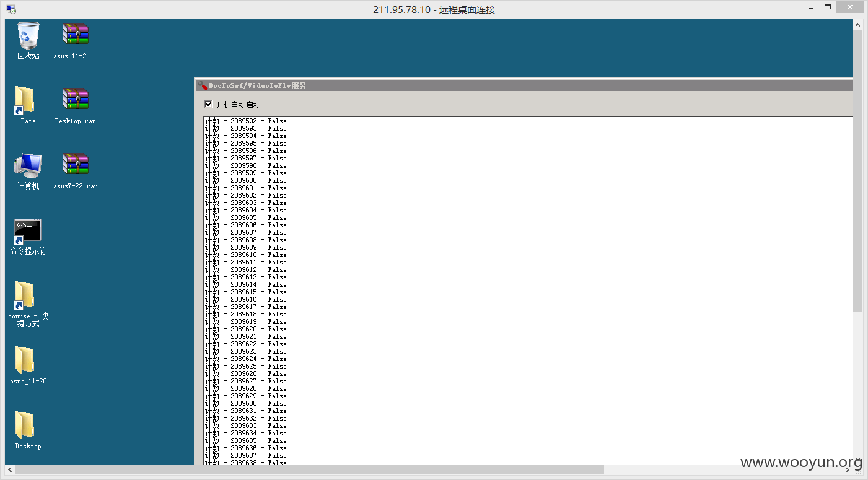Click log line 2089636 - False
868x480 pixels.
(x=246, y=448)
